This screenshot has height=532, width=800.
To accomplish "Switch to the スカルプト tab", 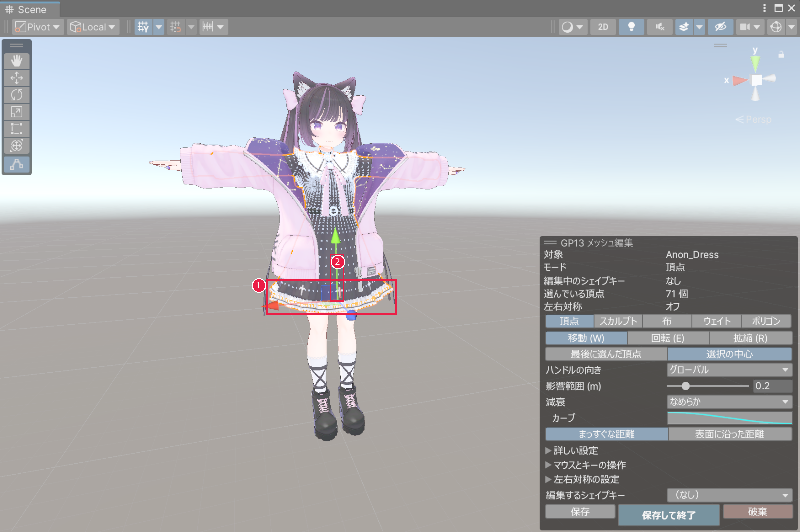I will tap(618, 321).
